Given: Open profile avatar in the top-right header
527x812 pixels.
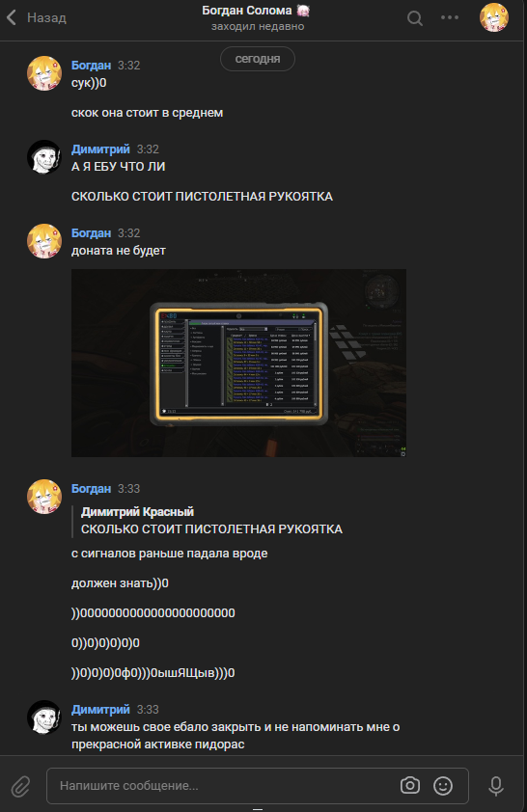Looking at the screenshot, I should pyautogui.click(x=494, y=17).
